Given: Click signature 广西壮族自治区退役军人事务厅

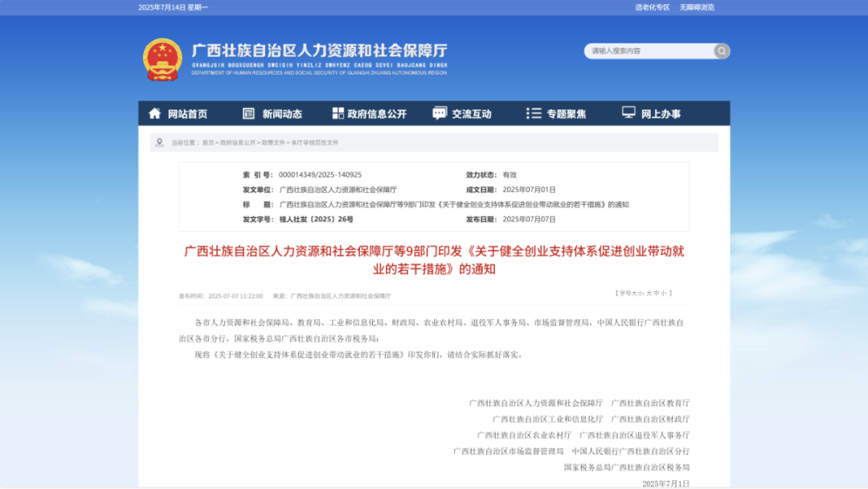Looking at the screenshot, I should click(x=634, y=435).
